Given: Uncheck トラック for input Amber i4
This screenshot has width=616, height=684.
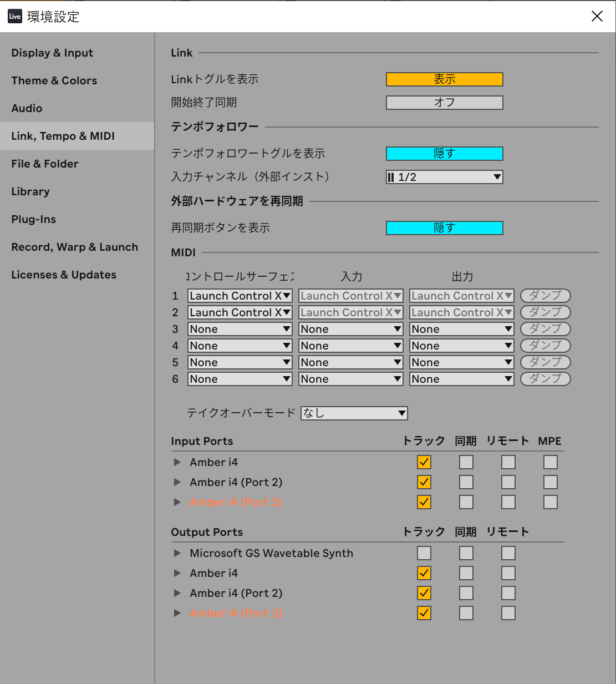Looking at the screenshot, I should (x=424, y=462).
